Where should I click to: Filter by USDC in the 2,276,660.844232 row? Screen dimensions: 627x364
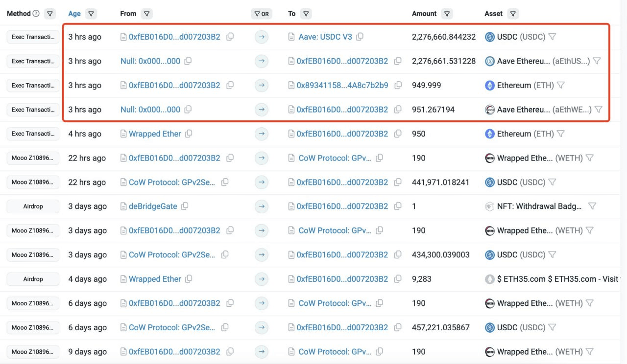(x=552, y=37)
